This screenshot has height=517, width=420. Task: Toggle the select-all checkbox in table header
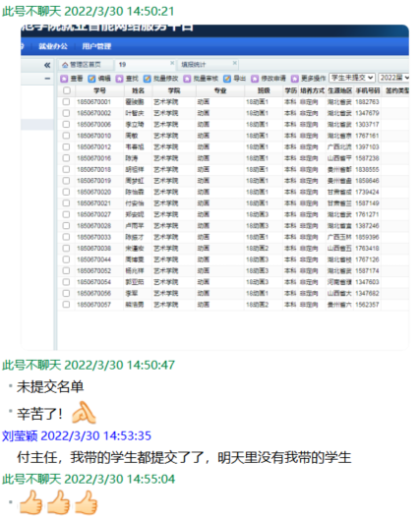(67, 90)
